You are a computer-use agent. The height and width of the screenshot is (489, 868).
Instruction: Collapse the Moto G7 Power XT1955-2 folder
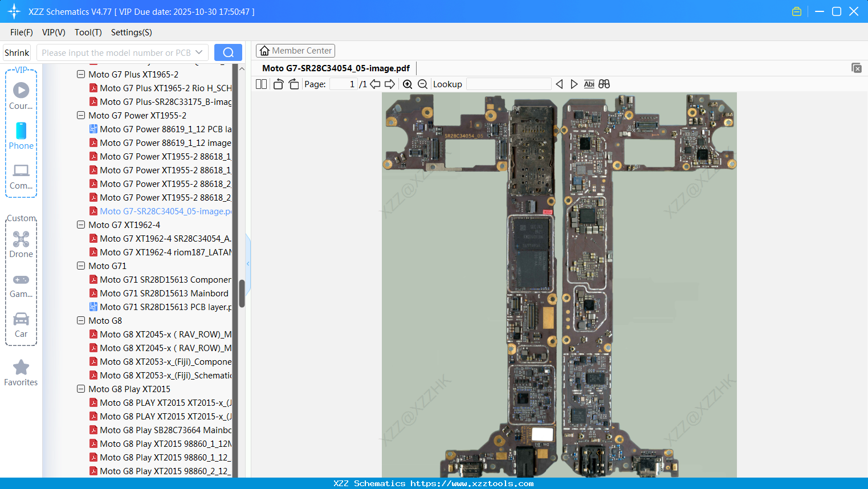tap(81, 115)
